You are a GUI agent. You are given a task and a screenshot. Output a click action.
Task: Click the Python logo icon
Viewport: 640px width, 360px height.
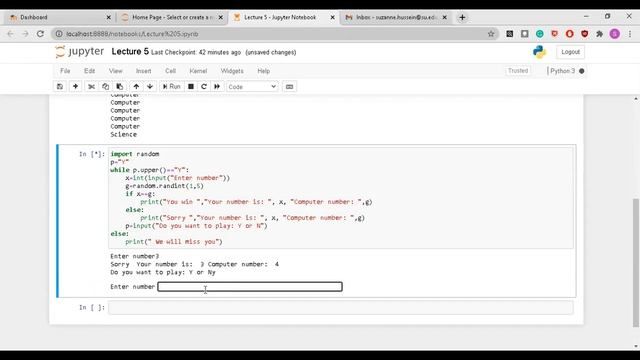[539, 52]
